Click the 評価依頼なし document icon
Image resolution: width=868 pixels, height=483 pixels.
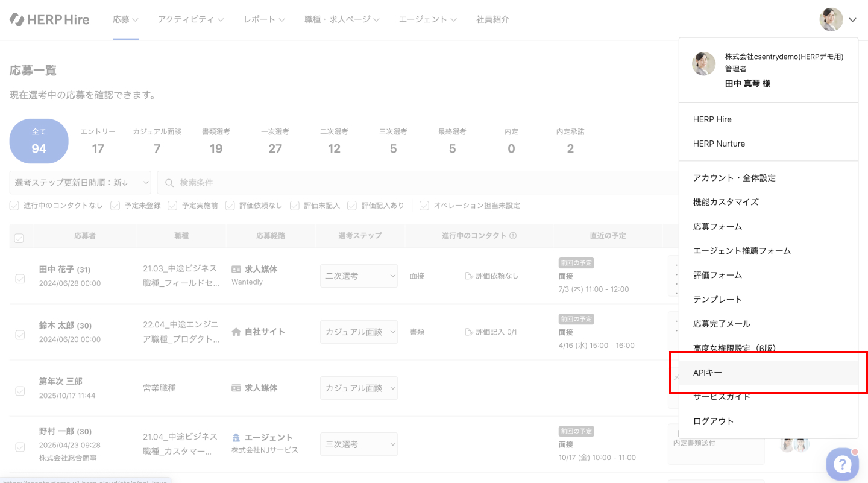click(469, 276)
